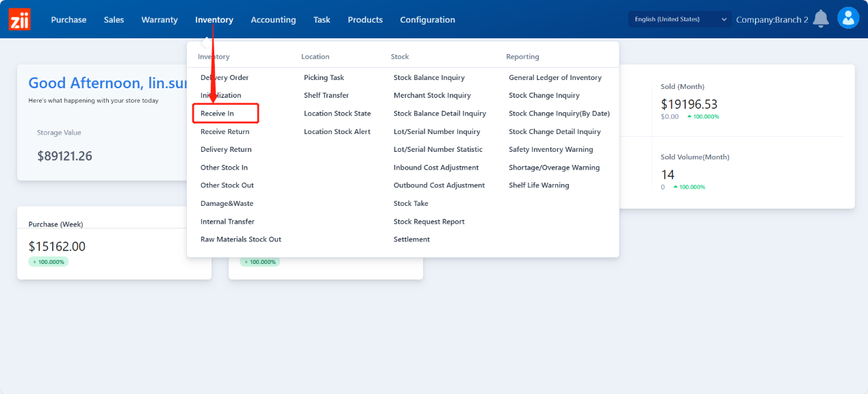Open the Configuration menu
This screenshot has height=394, width=868.
427,20
